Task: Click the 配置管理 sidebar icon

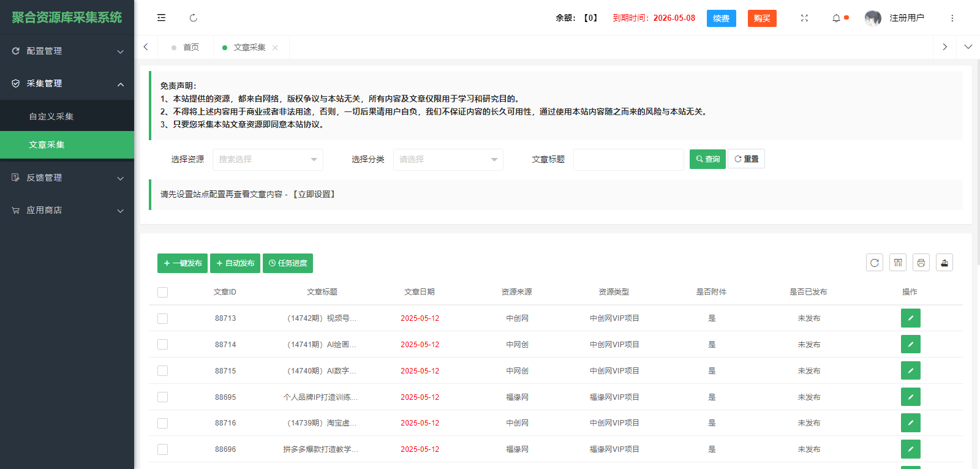Action: coord(16,51)
